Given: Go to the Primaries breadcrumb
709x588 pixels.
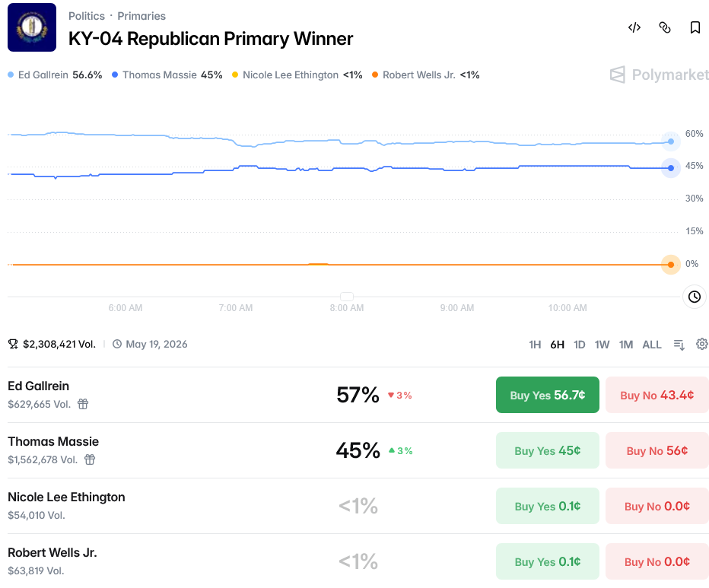Looking at the screenshot, I should pyautogui.click(x=141, y=16).
